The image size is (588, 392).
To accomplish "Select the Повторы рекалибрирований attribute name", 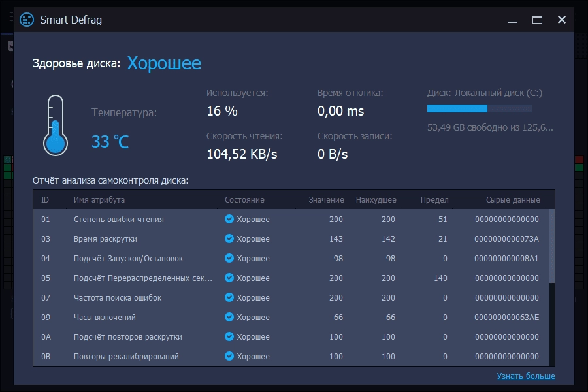I will pos(126,356).
